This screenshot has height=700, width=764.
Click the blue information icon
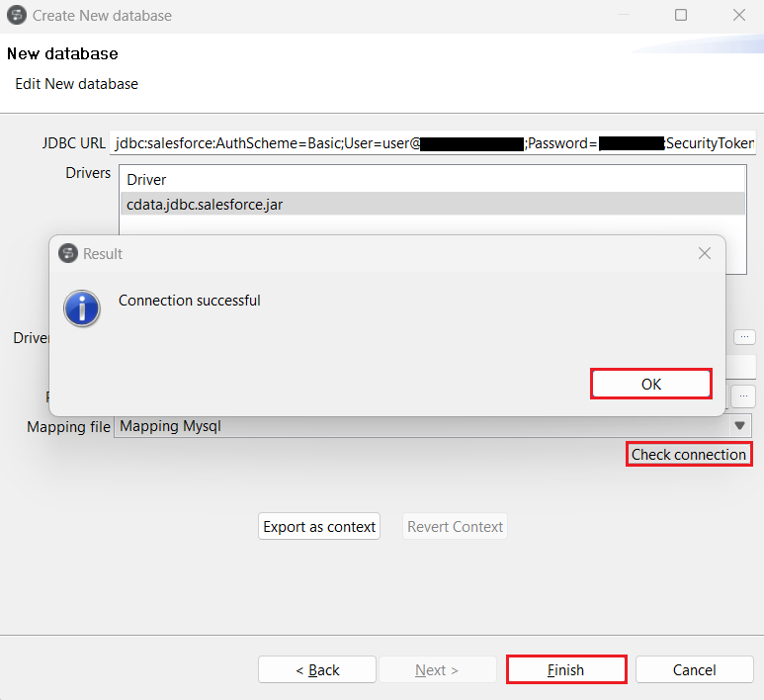82,307
